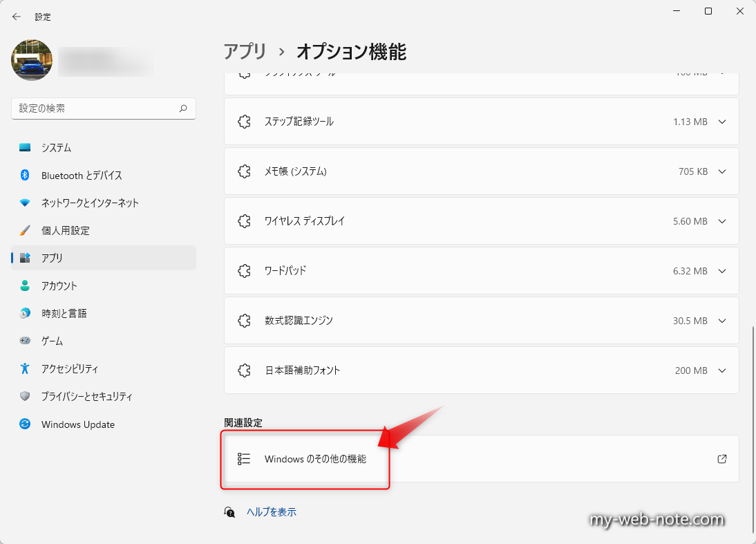
Task: Select システム in the navigation menu
Action: (x=56, y=148)
